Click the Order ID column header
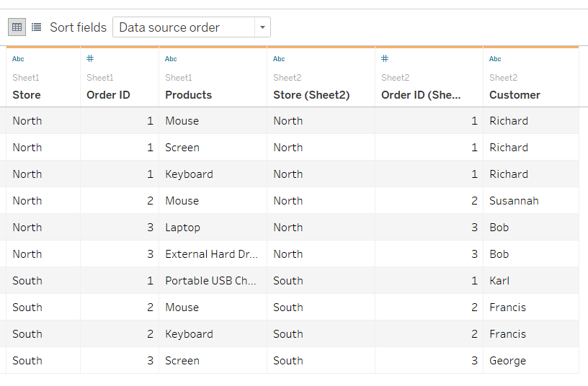Viewport: 588px width, 386px height. pyautogui.click(x=108, y=95)
